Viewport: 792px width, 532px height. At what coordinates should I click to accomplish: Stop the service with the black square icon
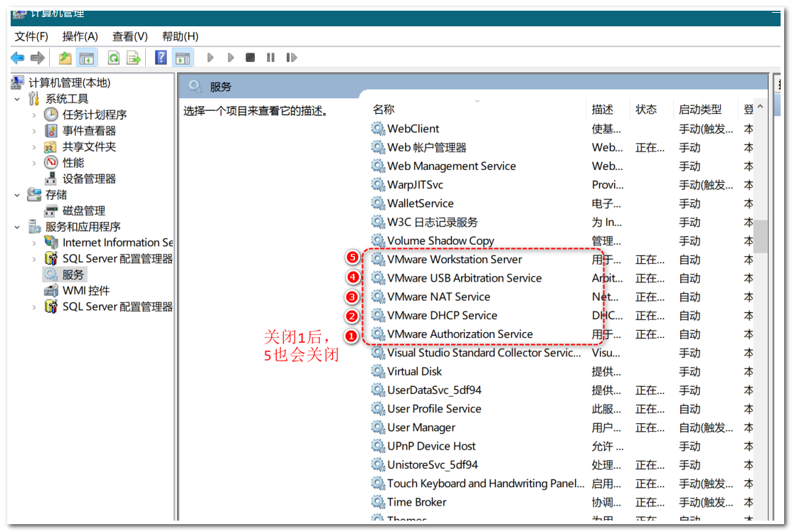click(250, 58)
